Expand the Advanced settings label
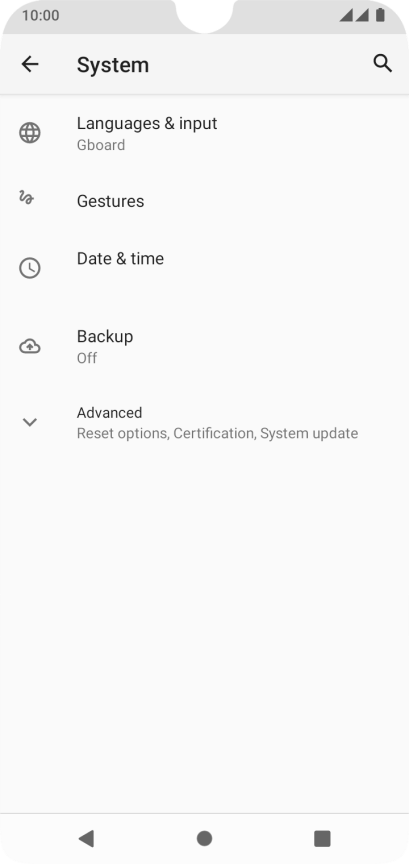 click(109, 413)
